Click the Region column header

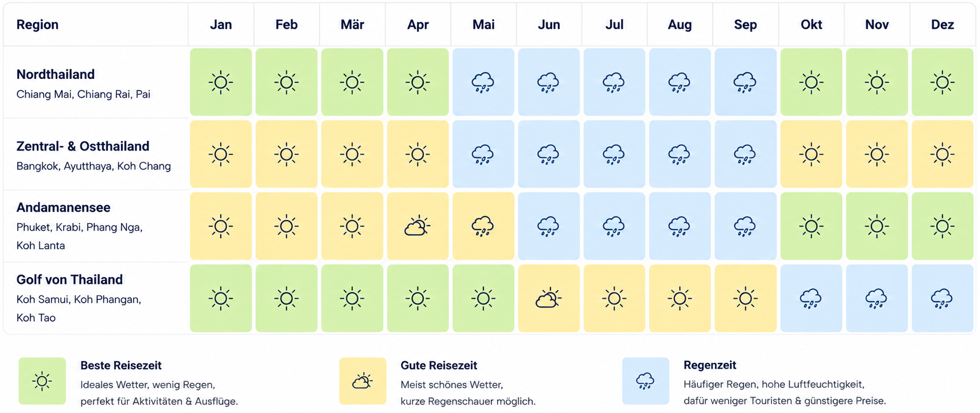[x=38, y=24]
